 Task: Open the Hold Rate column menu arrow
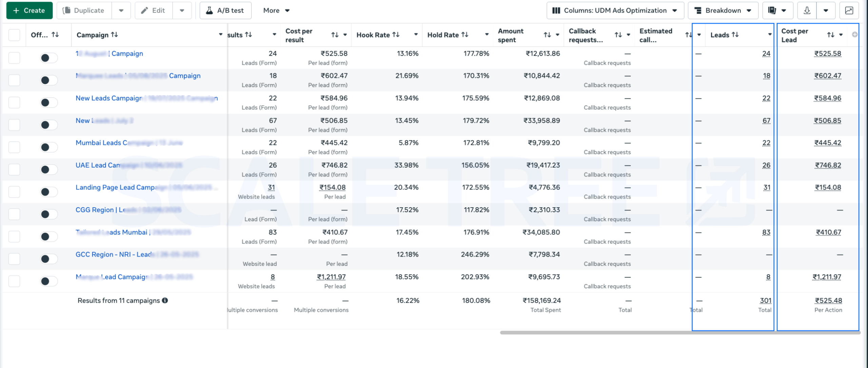tap(487, 35)
